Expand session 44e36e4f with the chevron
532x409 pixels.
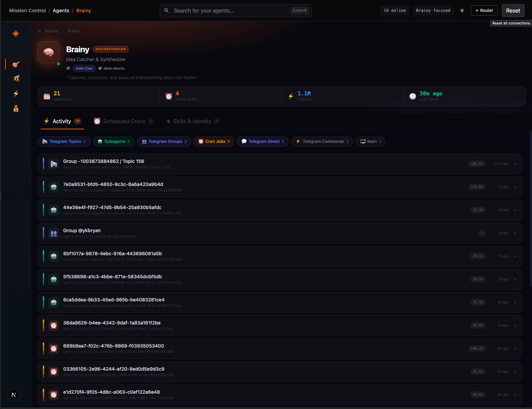515,210
